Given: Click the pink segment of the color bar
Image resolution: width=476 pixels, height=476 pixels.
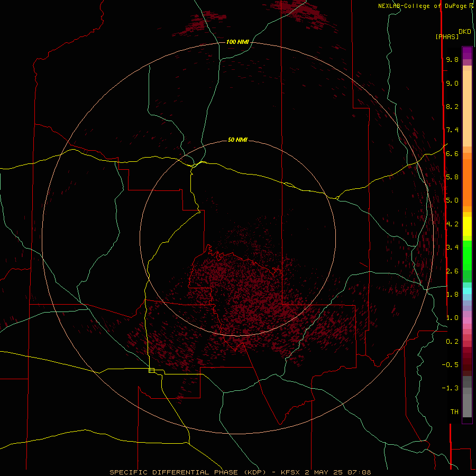Looking at the screenshot, I should tap(467, 321).
